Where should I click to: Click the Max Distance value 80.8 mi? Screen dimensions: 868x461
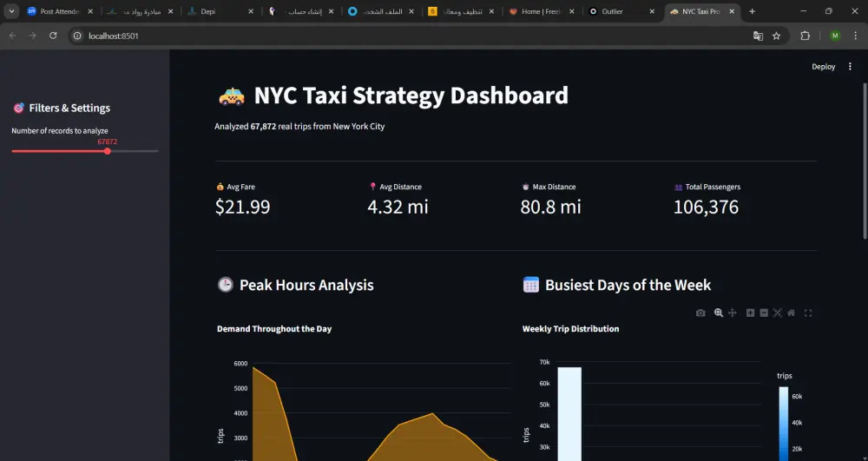(x=550, y=207)
